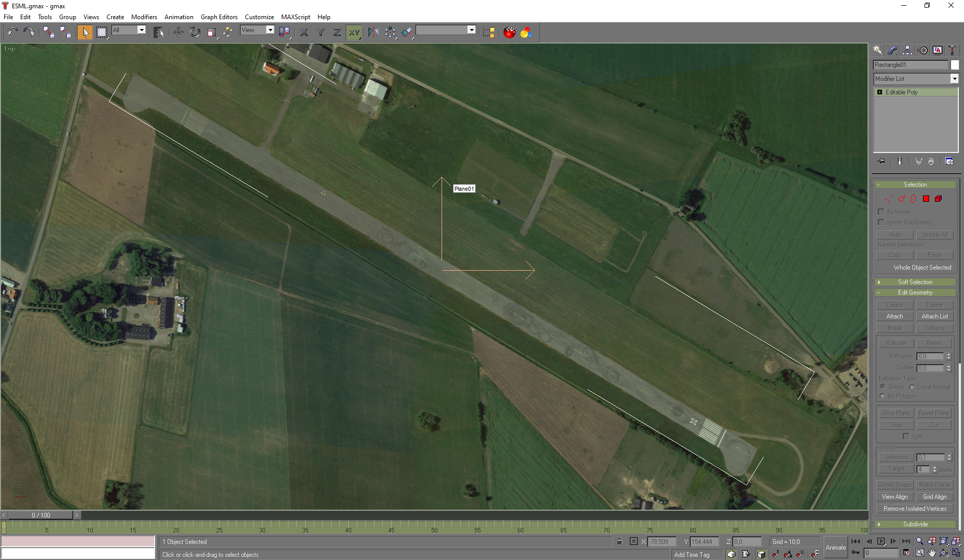The height and width of the screenshot is (560, 964).
Task: Click the 0 / 100 time slider
Action: 41,515
